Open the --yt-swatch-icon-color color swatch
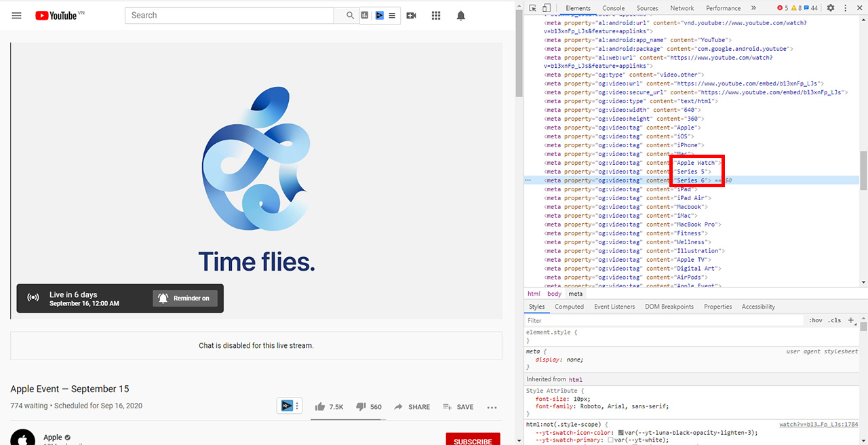Image resolution: width=868 pixels, height=445 pixels. pyautogui.click(x=620, y=432)
